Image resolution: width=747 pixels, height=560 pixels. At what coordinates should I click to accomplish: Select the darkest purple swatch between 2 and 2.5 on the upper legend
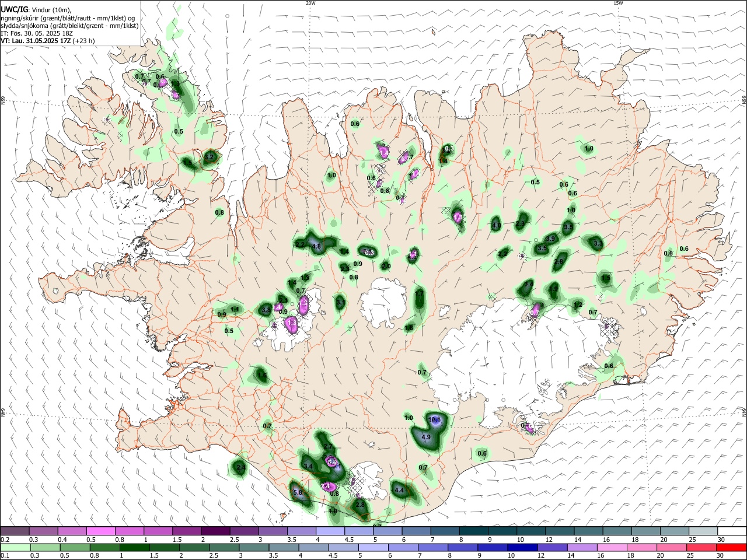click(215, 531)
